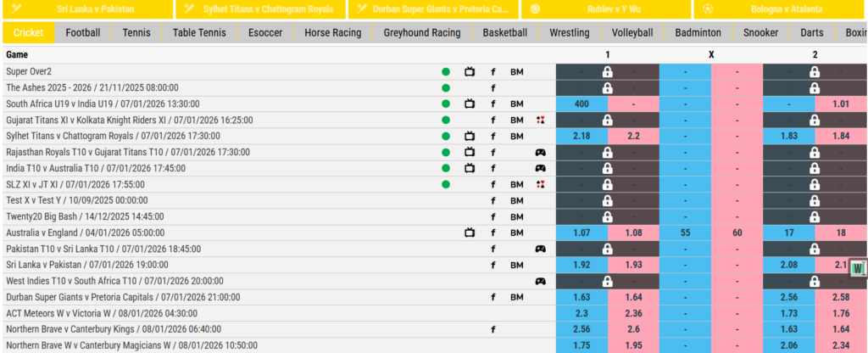Open Sri Lanka v Pakistan banner at top
Viewport: 868px width, 353px height.
click(x=87, y=8)
